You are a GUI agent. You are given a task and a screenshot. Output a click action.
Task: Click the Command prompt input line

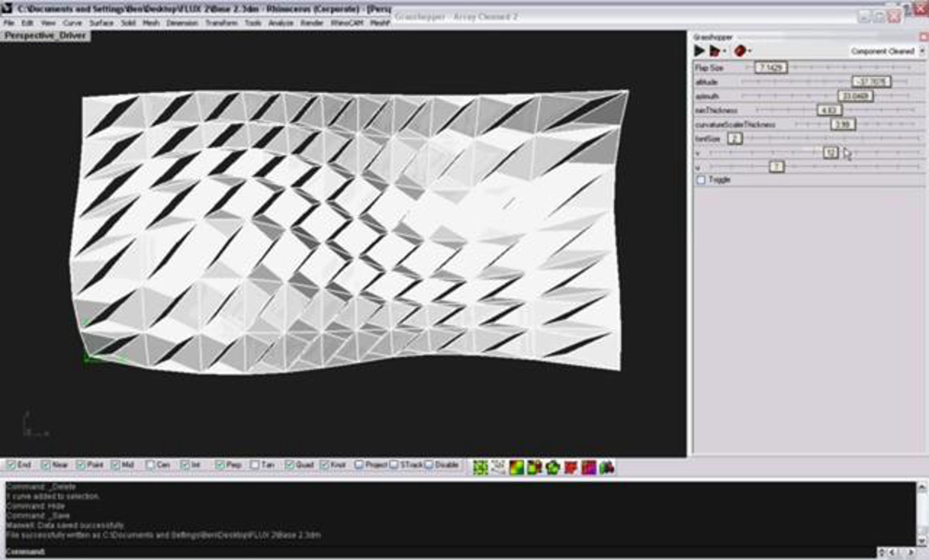[441, 552]
